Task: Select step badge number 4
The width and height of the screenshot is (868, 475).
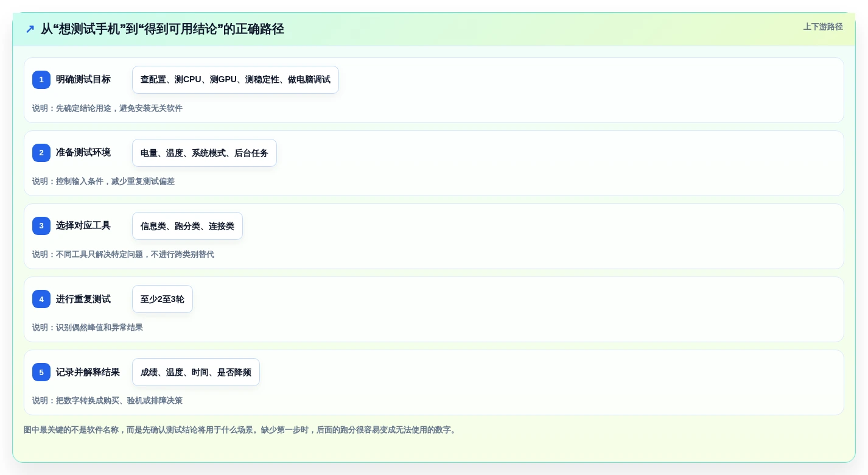Action: tap(41, 299)
